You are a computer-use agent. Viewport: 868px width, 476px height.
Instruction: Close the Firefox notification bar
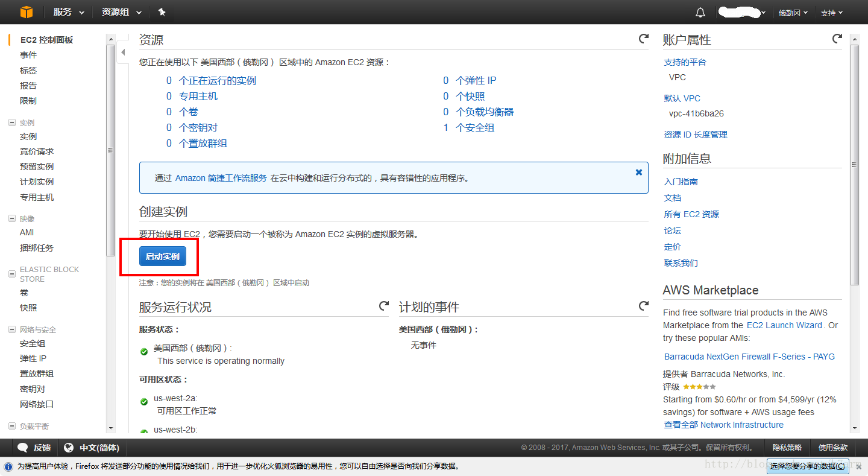(x=859, y=467)
